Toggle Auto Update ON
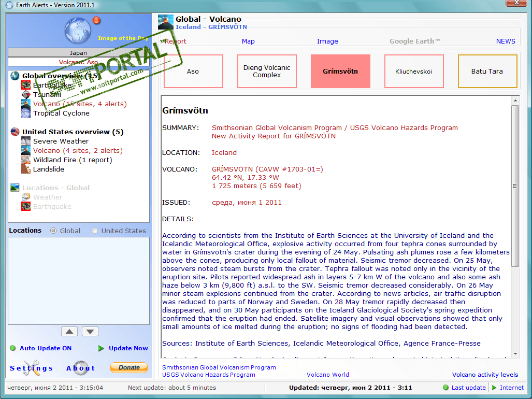 click(x=46, y=348)
